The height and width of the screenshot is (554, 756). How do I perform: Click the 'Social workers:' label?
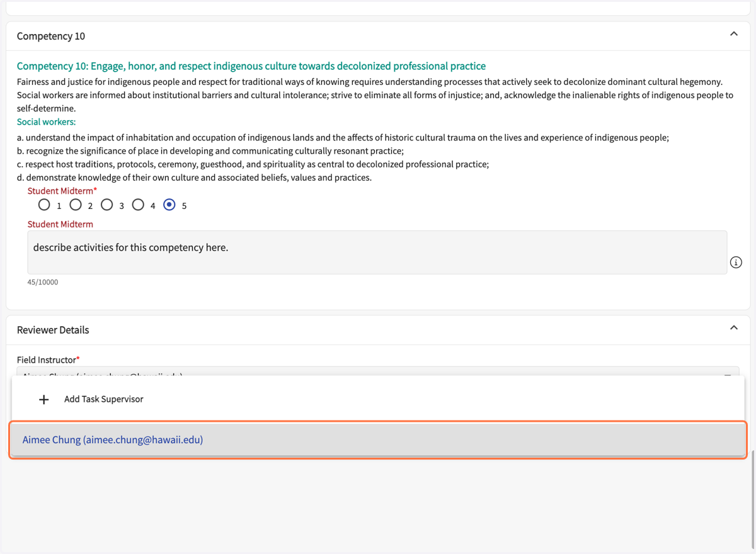pyautogui.click(x=46, y=122)
